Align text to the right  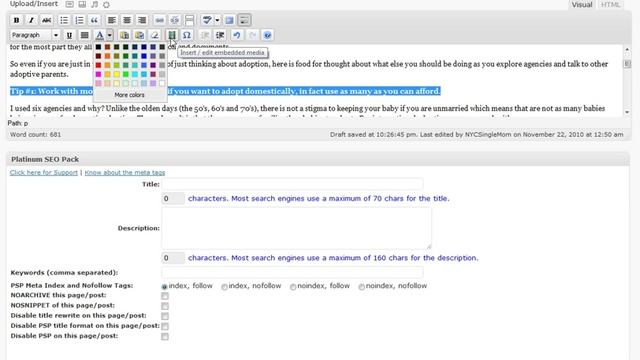[142, 20]
